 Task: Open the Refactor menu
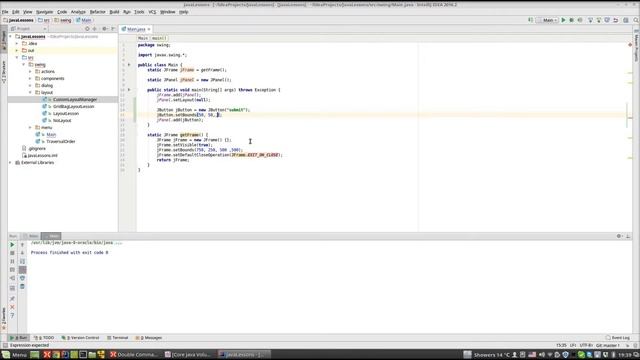pos(97,12)
